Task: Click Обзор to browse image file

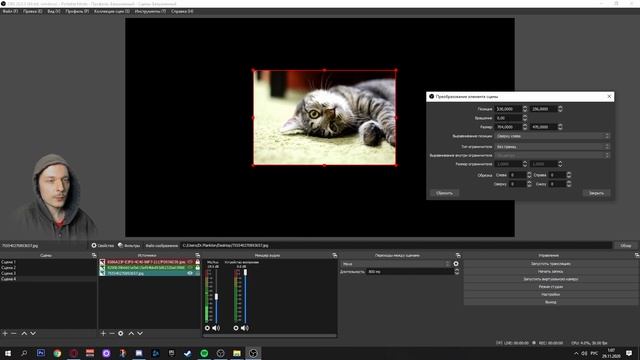Action: [626, 246]
